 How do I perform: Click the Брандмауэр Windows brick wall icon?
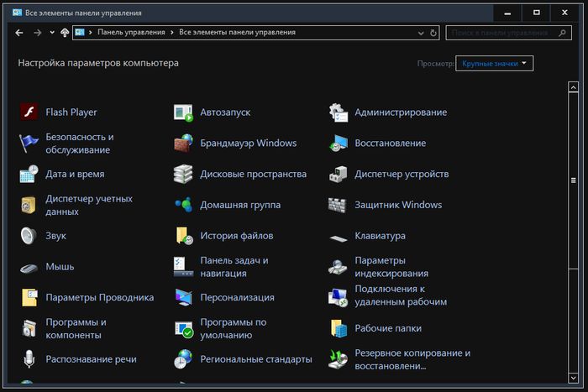(183, 144)
